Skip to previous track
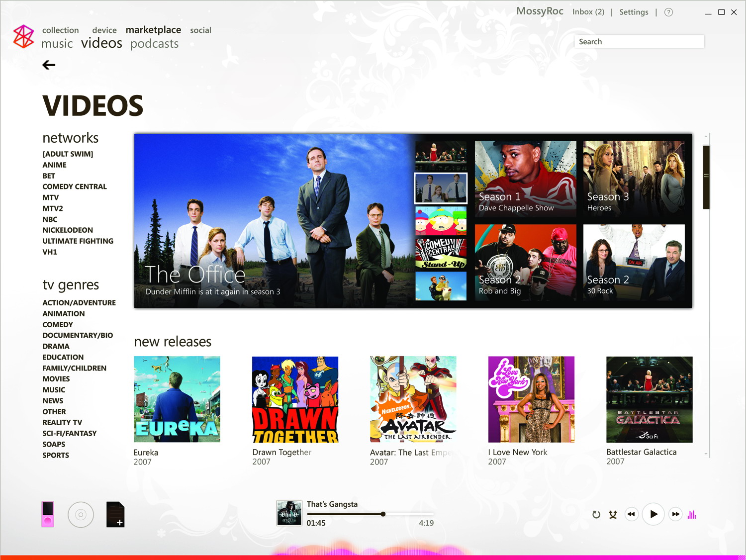The height and width of the screenshot is (560, 746). coord(631,514)
